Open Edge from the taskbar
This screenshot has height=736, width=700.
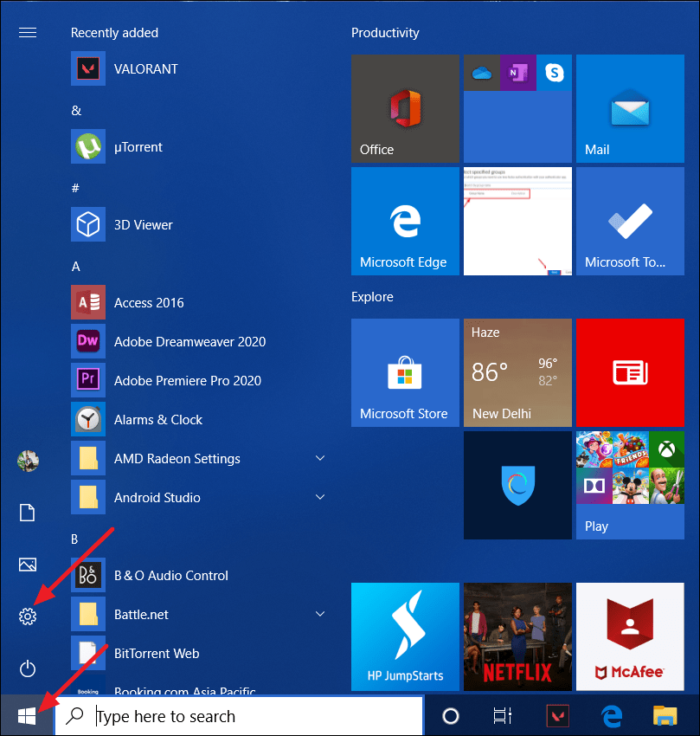612,716
